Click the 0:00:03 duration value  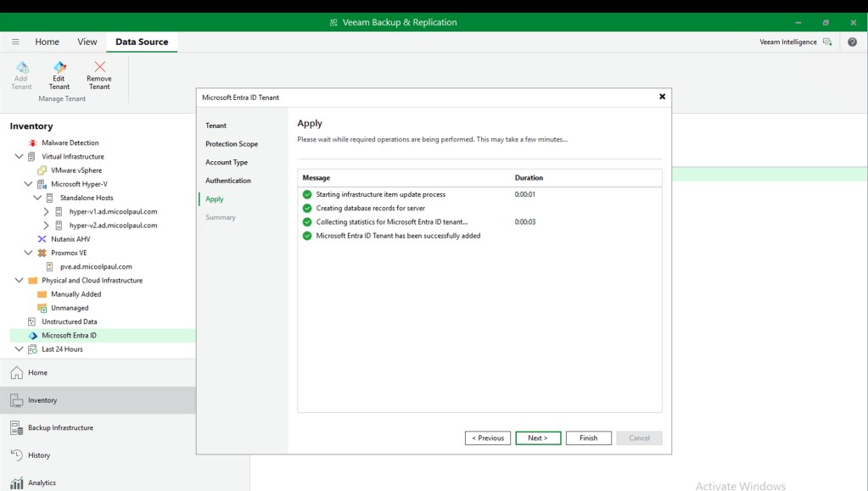pos(524,222)
